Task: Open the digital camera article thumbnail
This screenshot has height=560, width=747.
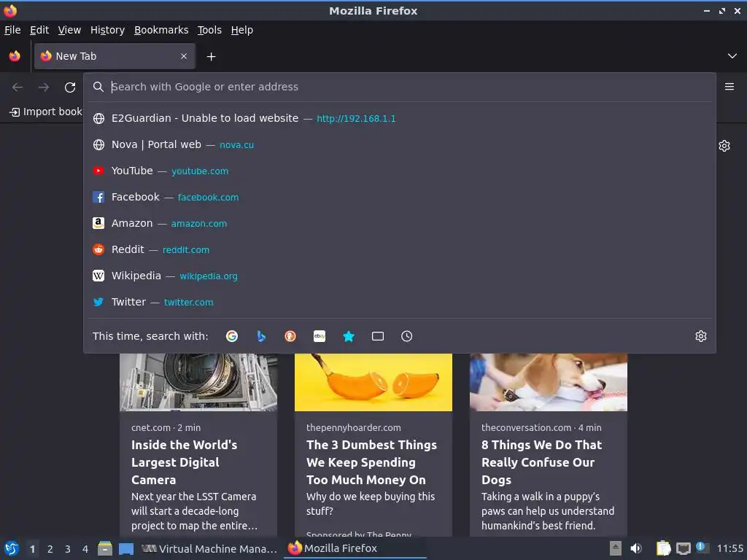Action: coord(198,382)
